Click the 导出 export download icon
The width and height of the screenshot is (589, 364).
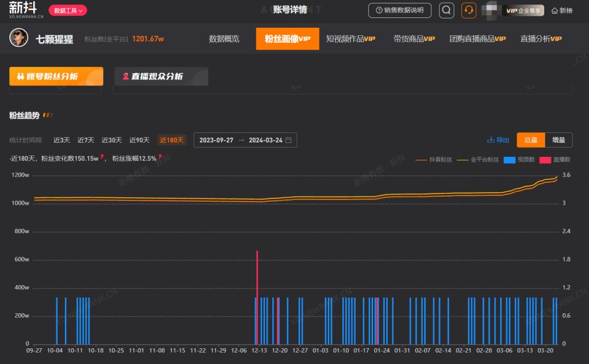490,140
